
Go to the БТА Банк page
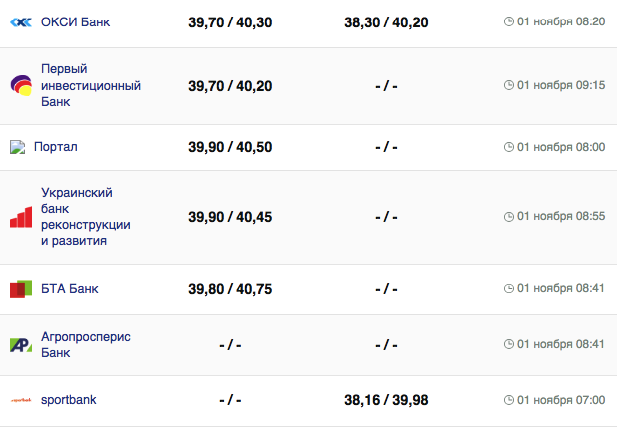pos(69,289)
